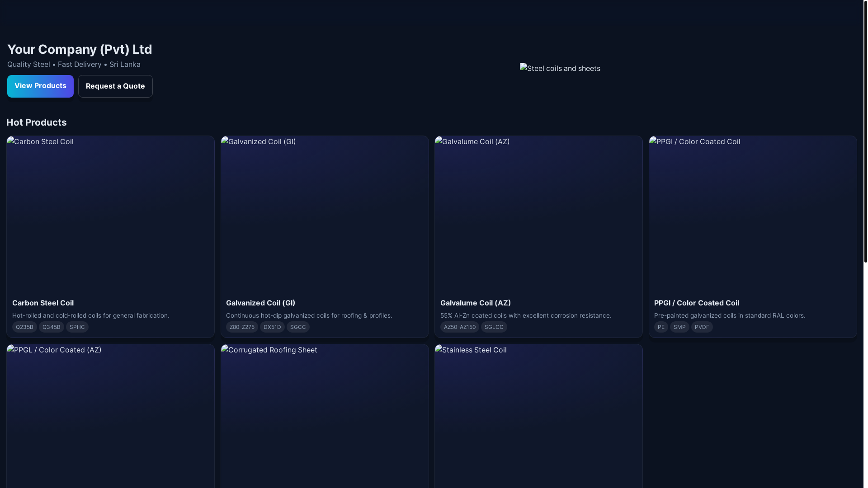Click the Hot Products heading
This screenshot has width=868, height=488.
[x=37, y=122]
